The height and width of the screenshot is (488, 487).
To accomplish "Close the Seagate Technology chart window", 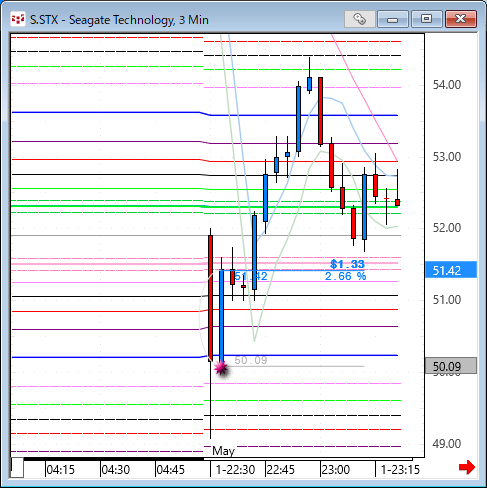I will tap(461, 19).
